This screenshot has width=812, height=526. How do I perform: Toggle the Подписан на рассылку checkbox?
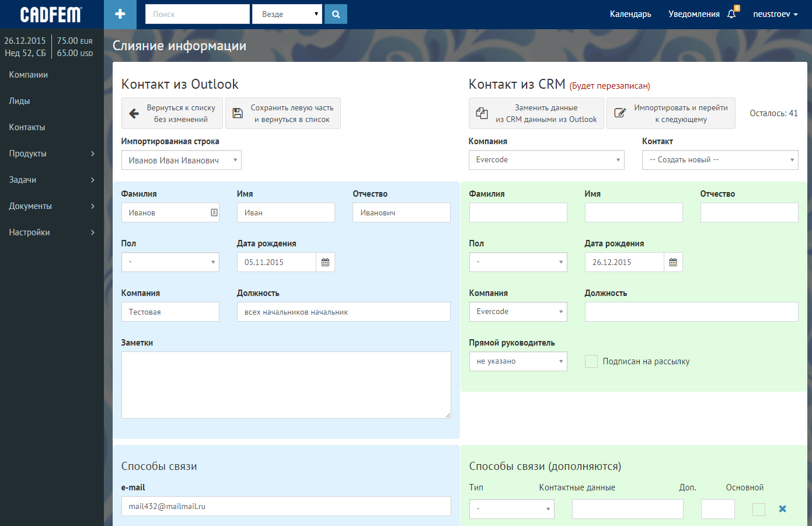591,361
